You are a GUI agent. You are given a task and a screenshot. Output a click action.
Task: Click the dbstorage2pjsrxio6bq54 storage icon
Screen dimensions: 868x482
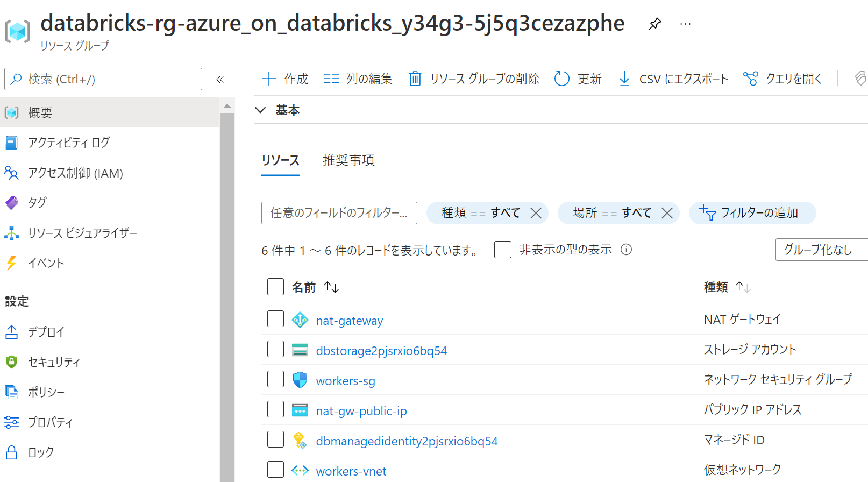pyautogui.click(x=300, y=350)
